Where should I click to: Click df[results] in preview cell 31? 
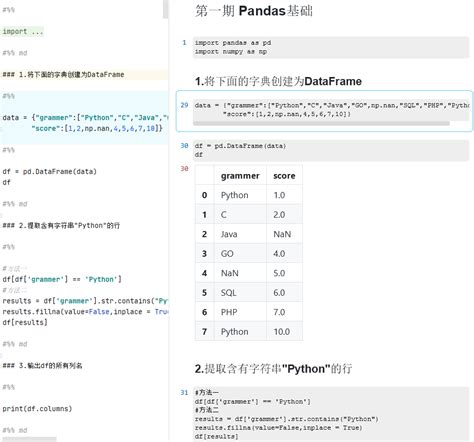[x=217, y=436]
